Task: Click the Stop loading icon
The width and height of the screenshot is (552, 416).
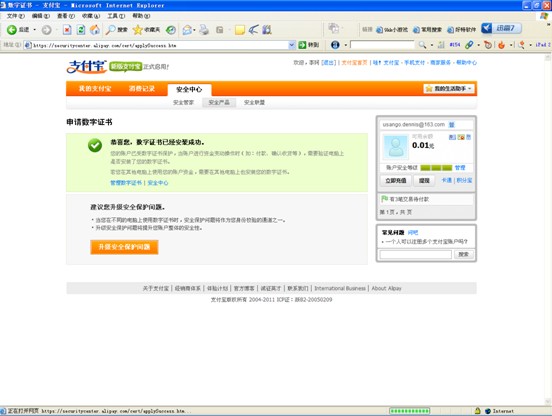Action: 67,30
